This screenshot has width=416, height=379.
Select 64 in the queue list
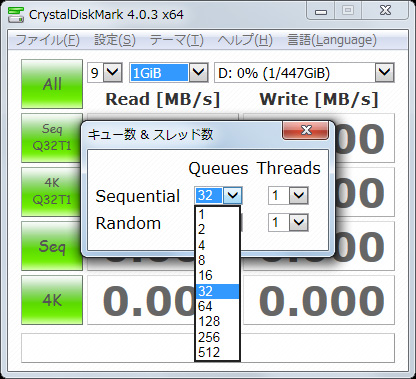click(217, 306)
